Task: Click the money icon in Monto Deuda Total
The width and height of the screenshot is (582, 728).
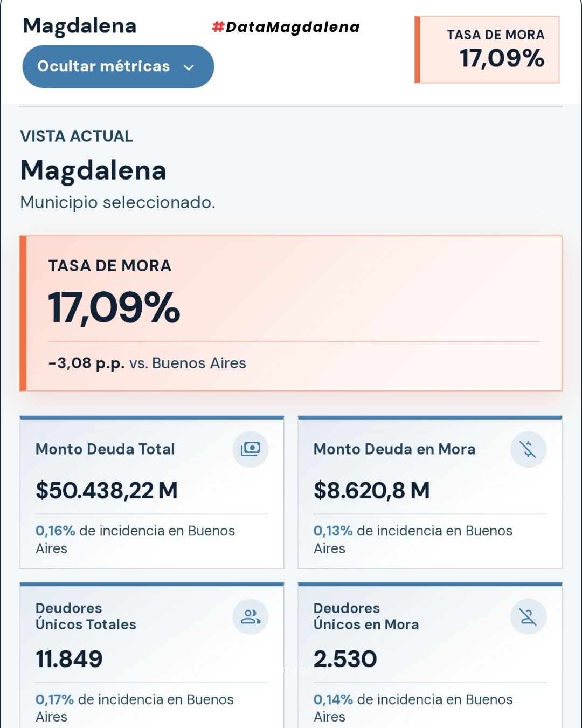Action: tap(251, 449)
